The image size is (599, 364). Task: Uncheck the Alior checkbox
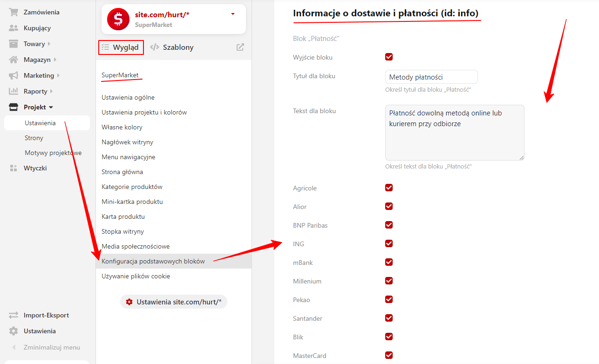[389, 206]
